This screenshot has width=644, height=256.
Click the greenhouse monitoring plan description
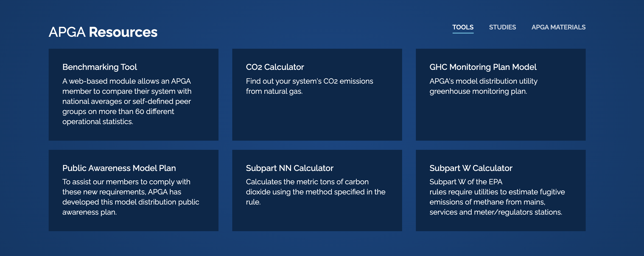point(483,86)
